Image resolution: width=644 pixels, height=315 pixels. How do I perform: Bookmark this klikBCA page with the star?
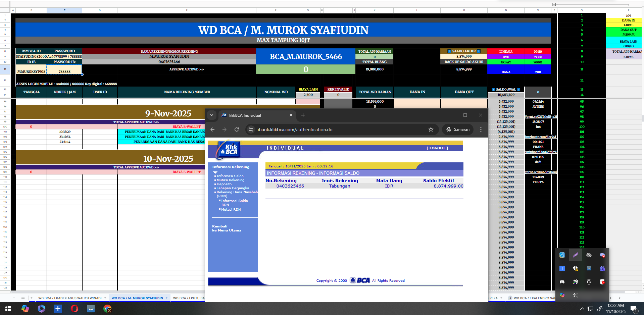pos(431,129)
